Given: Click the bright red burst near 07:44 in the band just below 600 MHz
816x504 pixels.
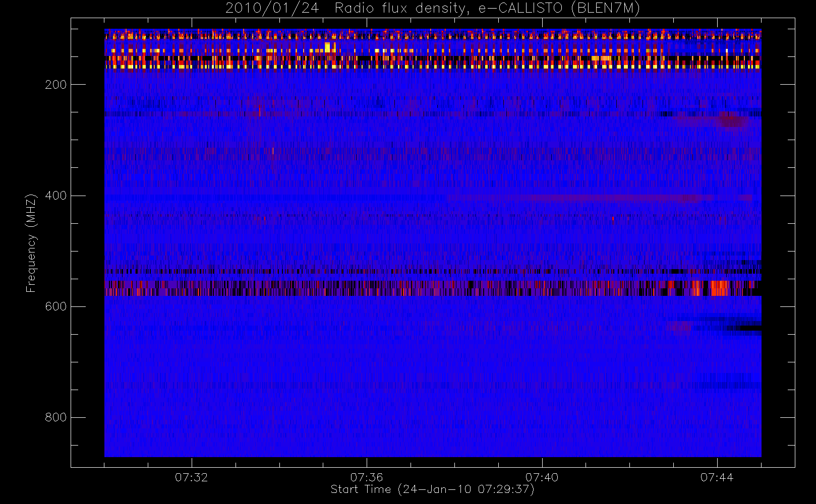Looking at the screenshot, I should point(720,288).
